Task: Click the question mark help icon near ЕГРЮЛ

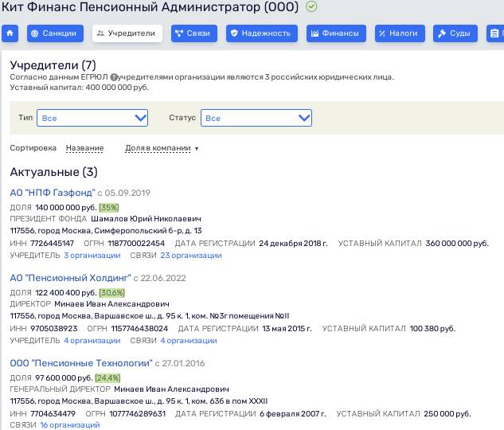Action: click(x=115, y=77)
